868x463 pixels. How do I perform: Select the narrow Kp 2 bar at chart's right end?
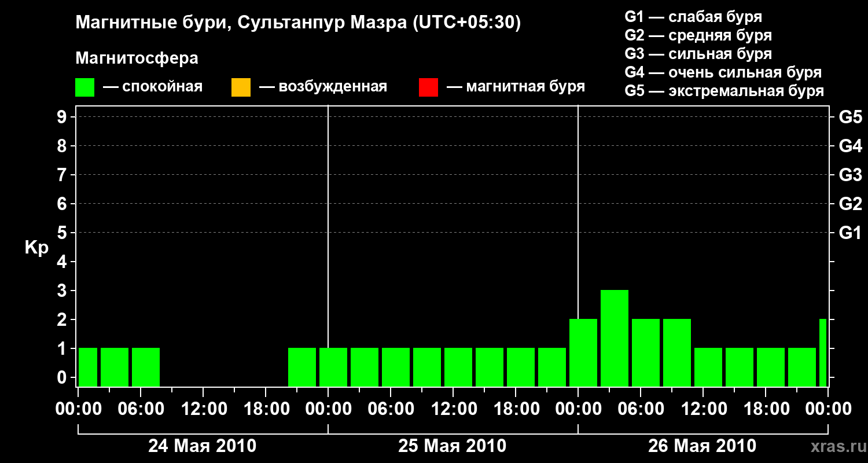(x=823, y=352)
